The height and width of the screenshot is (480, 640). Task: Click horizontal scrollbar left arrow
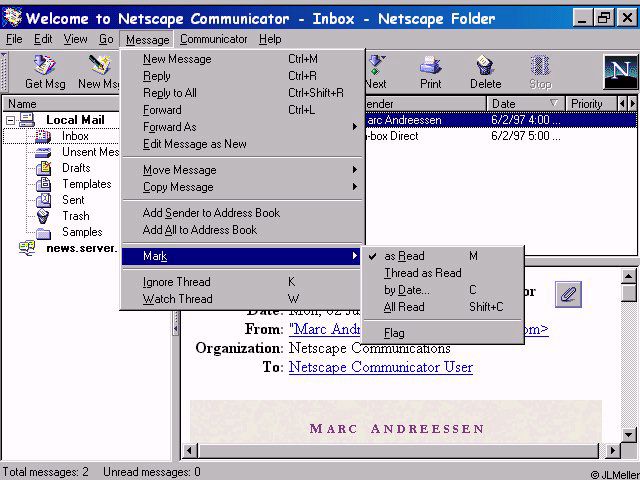pos(189,451)
